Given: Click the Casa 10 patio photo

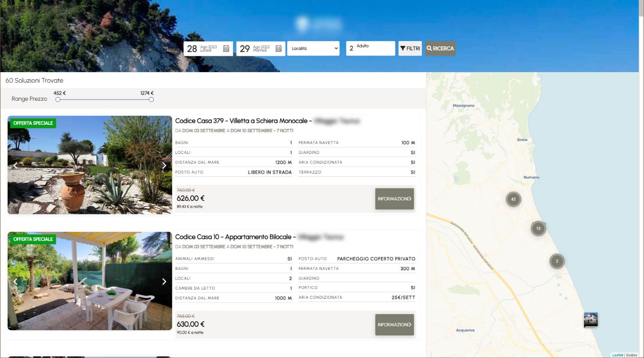Looking at the screenshot, I should coord(90,281).
